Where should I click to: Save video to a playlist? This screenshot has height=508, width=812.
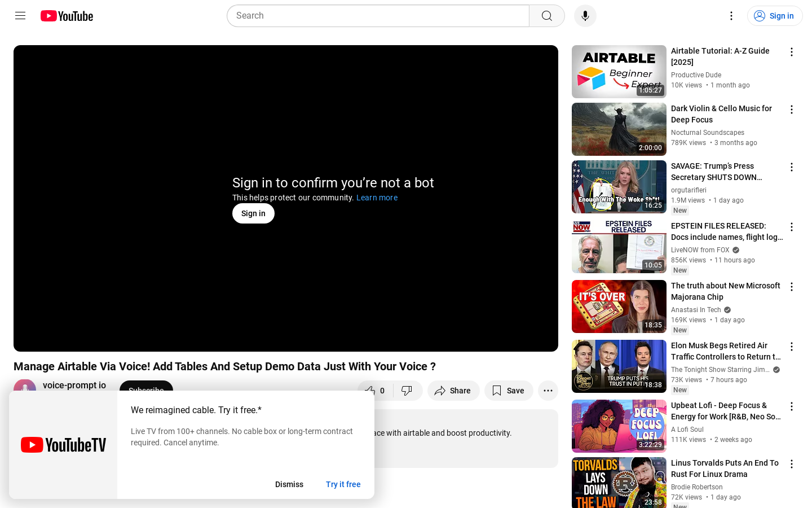pyautogui.click(x=509, y=391)
